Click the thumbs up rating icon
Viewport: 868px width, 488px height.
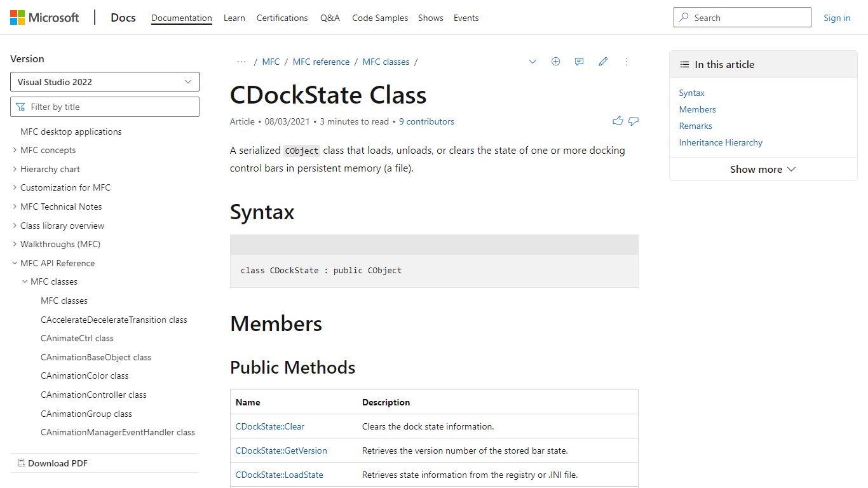pyautogui.click(x=618, y=121)
